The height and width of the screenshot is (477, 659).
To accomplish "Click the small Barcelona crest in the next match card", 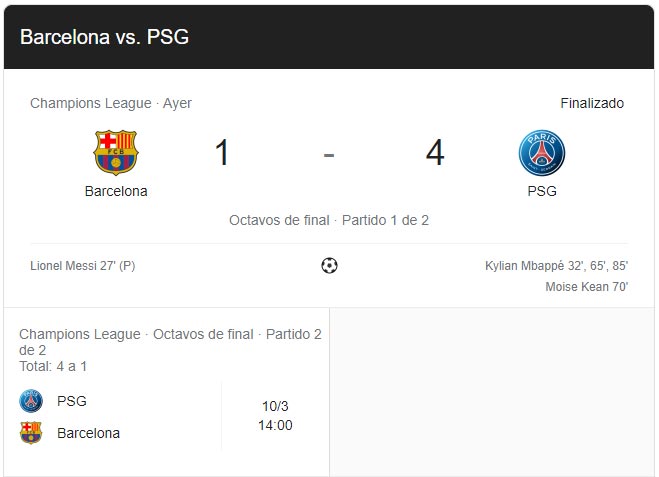I will [31, 433].
